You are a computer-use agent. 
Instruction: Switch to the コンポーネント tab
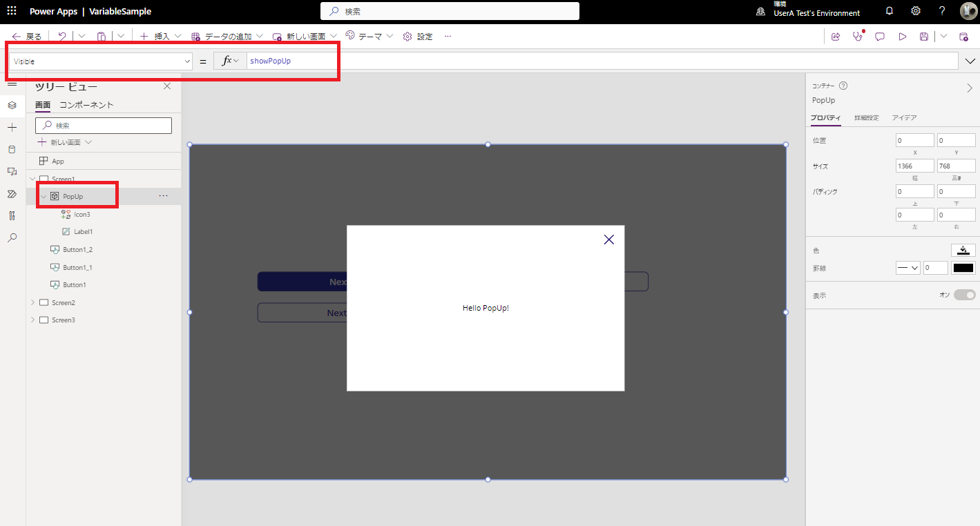pos(86,105)
